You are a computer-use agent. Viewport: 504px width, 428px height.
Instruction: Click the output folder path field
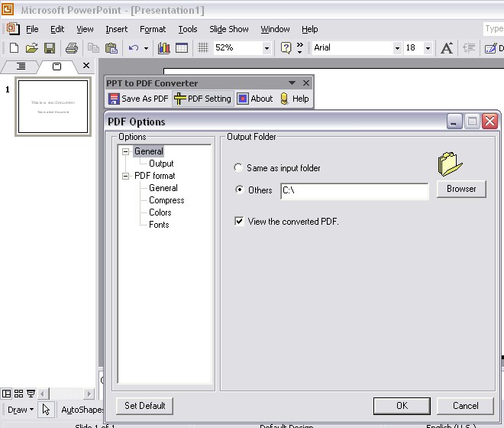[354, 191]
